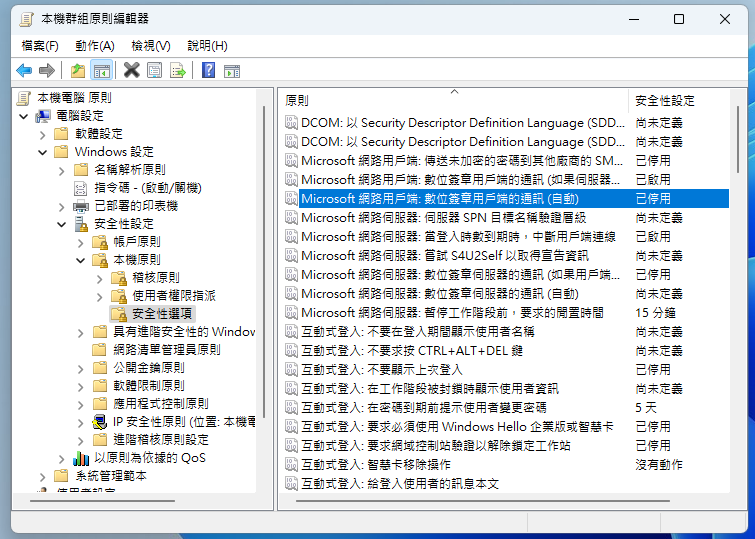Viewport: 755px width, 539px height.
Task: Sort by the 安全性設定 column header
Action: 679,101
